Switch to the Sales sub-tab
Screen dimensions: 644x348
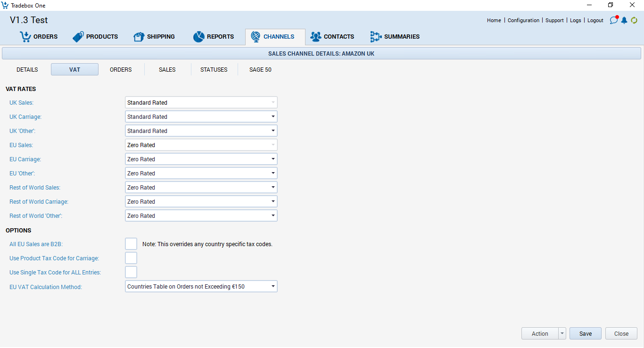click(167, 69)
